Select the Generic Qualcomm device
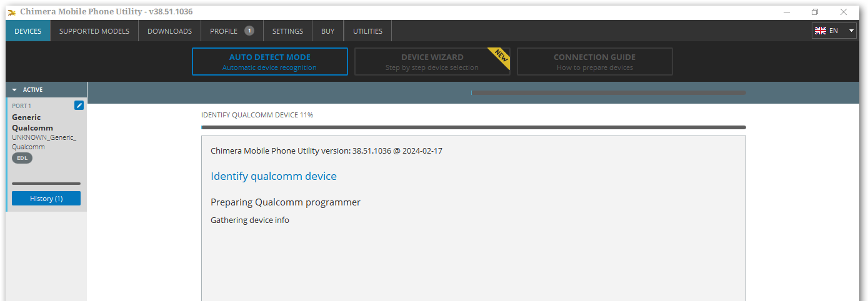 tap(46, 154)
